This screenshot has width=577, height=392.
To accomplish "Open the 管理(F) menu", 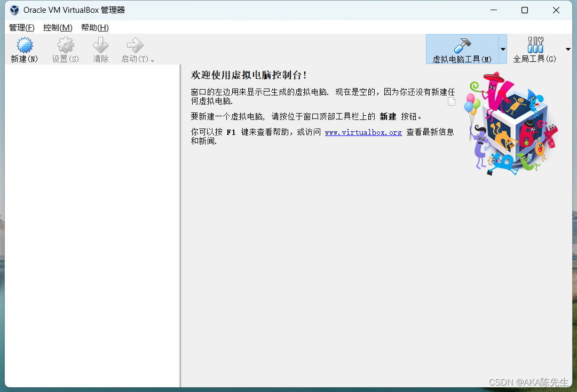I will coord(22,28).
